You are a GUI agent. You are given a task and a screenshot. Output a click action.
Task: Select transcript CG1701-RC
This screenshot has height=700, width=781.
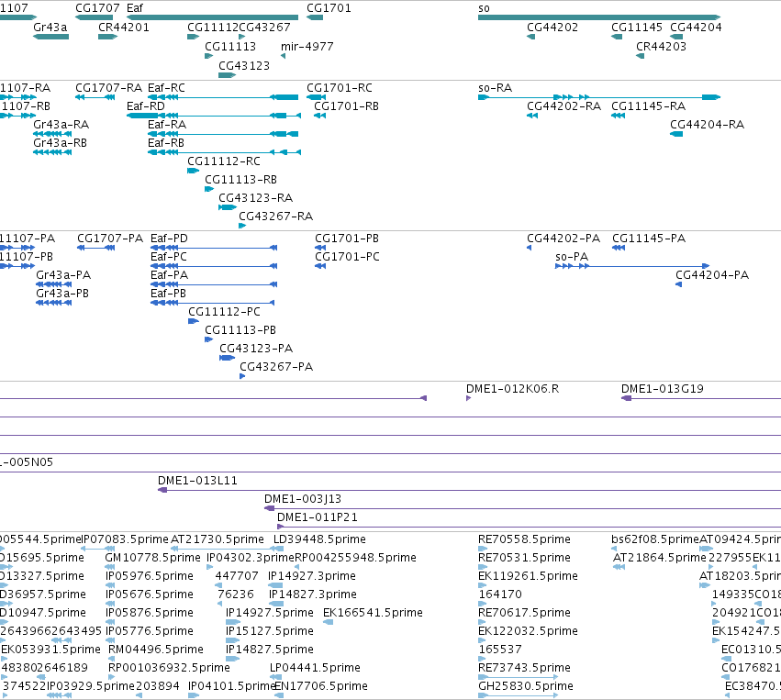point(340,88)
